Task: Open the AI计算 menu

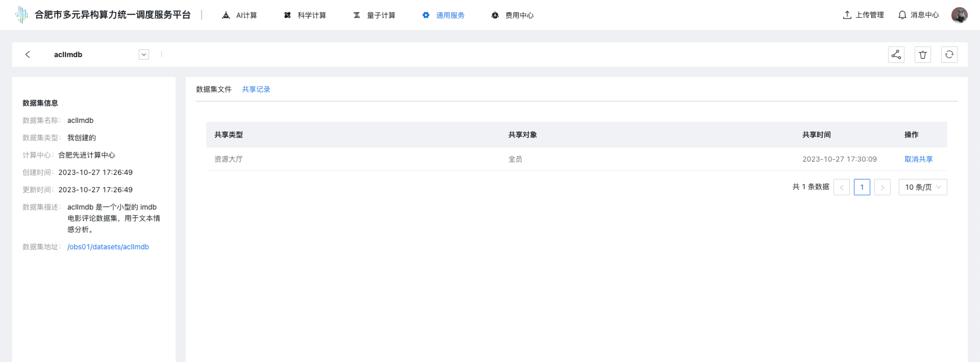Action: (x=240, y=15)
